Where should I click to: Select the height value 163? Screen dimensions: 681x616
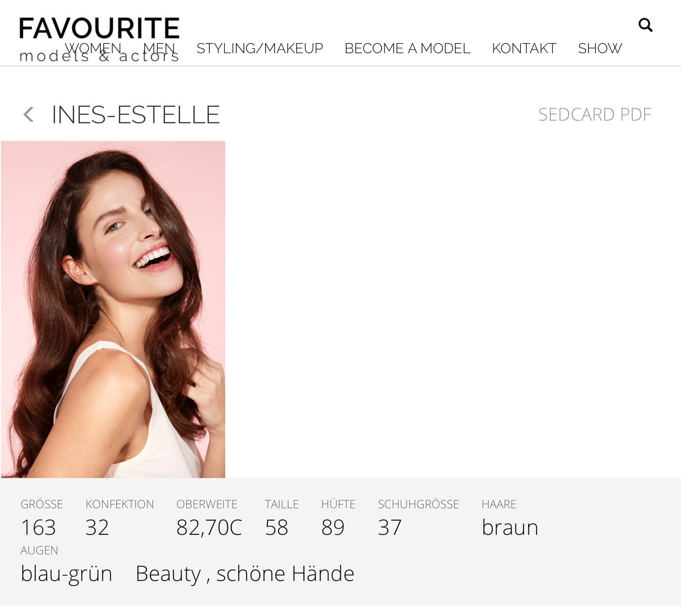click(x=38, y=527)
